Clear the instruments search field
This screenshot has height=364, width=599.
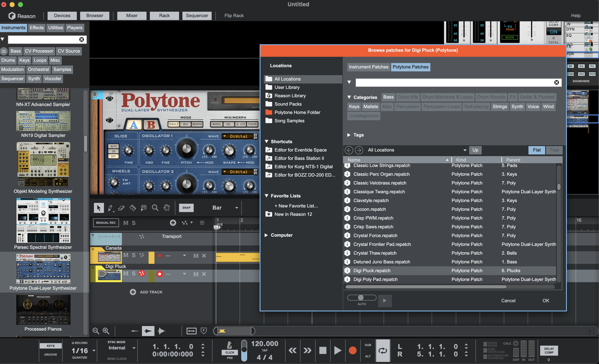81,39
